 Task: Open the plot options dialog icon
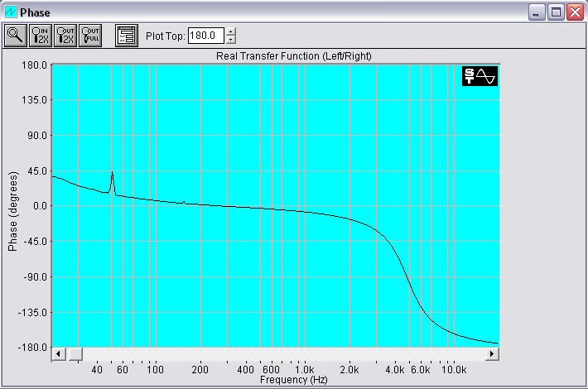pos(127,36)
